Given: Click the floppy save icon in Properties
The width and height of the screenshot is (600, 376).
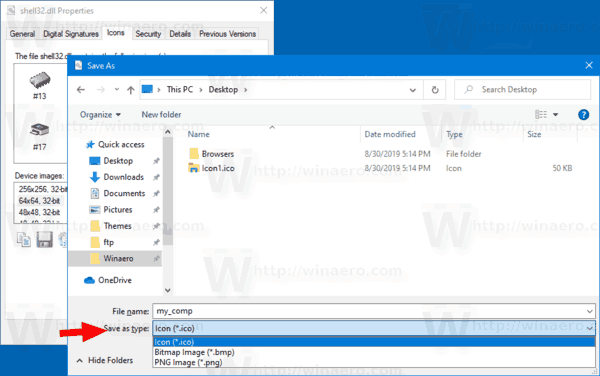Looking at the screenshot, I should pyautogui.click(x=44, y=240).
